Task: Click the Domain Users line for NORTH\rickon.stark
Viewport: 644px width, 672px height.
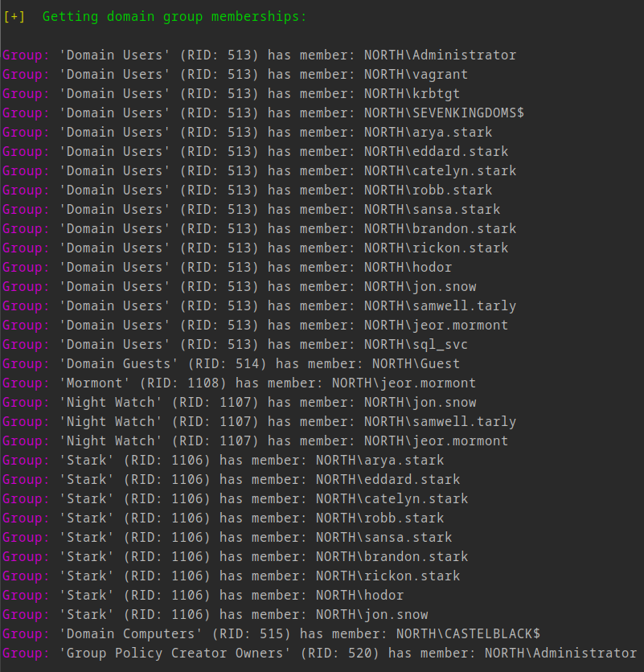Action: (256, 248)
